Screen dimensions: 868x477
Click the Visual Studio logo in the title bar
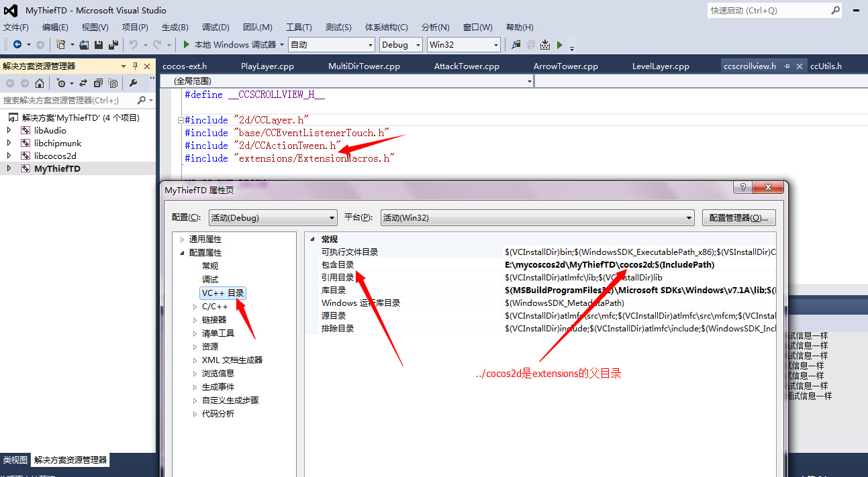tap(11, 10)
